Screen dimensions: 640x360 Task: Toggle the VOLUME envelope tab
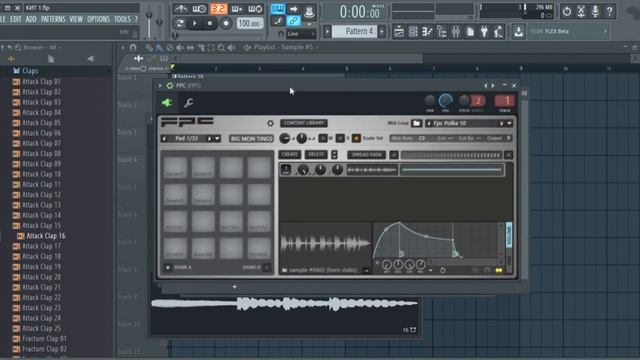click(x=509, y=234)
